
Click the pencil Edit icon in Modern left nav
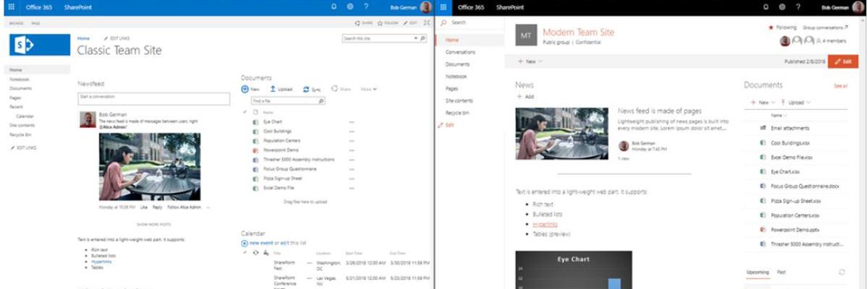click(441, 125)
